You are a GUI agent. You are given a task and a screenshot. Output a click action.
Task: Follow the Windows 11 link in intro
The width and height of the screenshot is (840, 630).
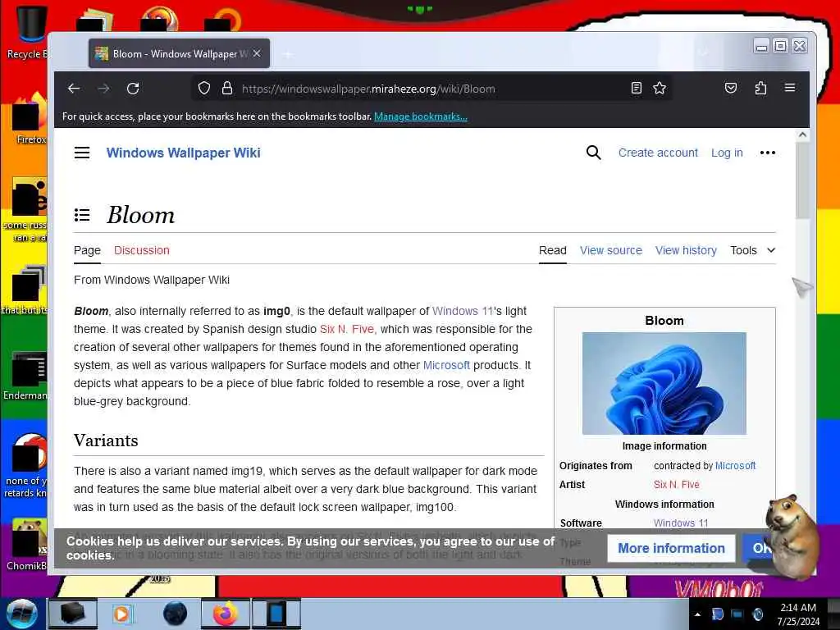coord(463,311)
